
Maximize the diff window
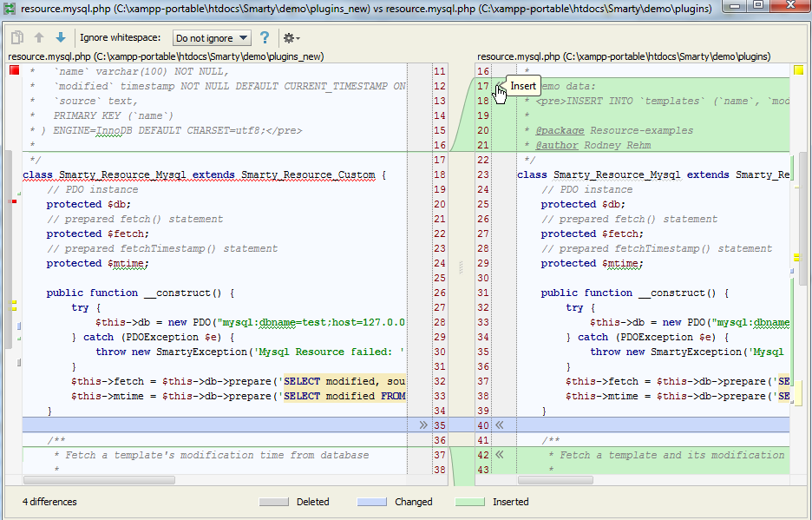coord(759,6)
